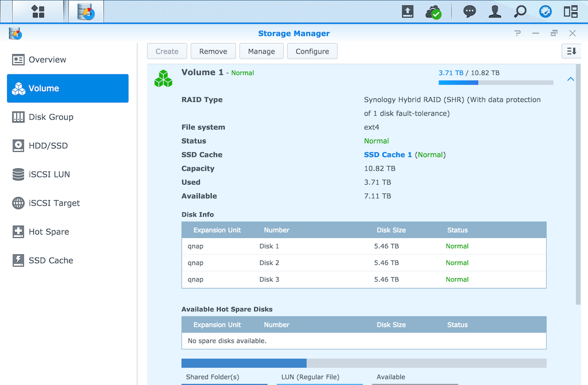Click the 'ext4' file system value
588x385 pixels.
(372, 127)
